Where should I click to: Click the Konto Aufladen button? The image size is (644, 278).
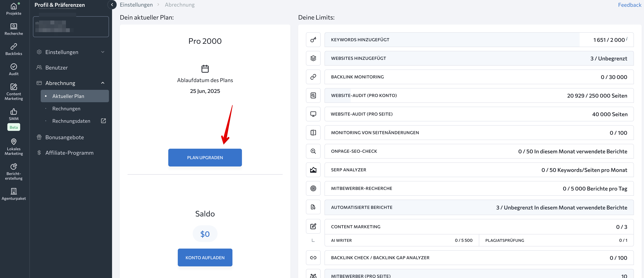tap(205, 257)
